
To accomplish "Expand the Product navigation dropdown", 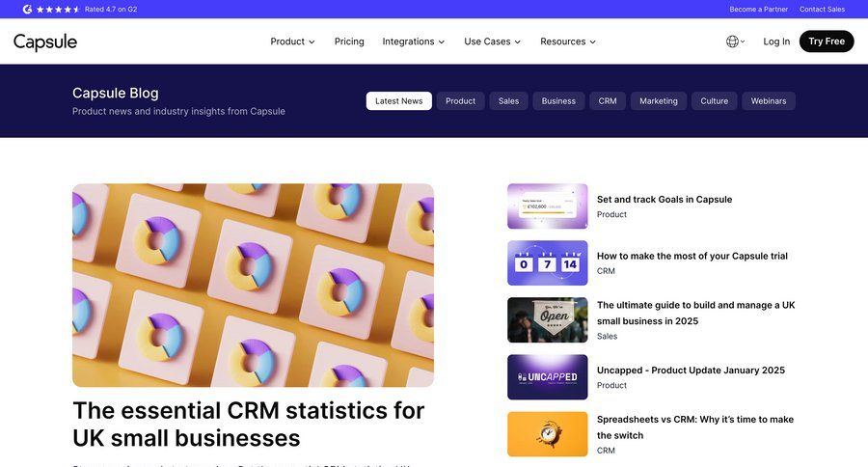I will click(x=292, y=41).
